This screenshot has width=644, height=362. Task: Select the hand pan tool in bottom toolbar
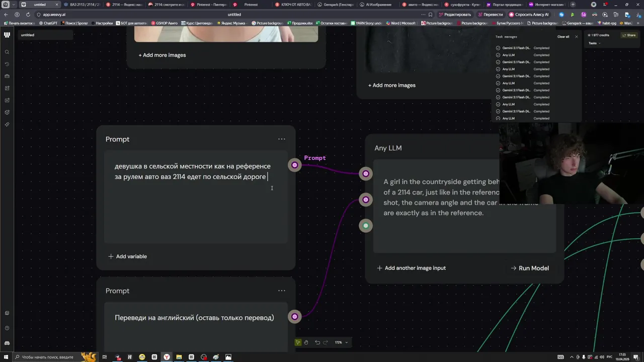click(306, 342)
